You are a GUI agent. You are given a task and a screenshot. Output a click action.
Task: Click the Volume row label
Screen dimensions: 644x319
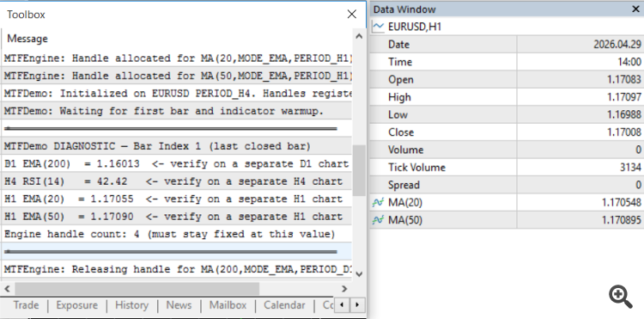(x=406, y=150)
